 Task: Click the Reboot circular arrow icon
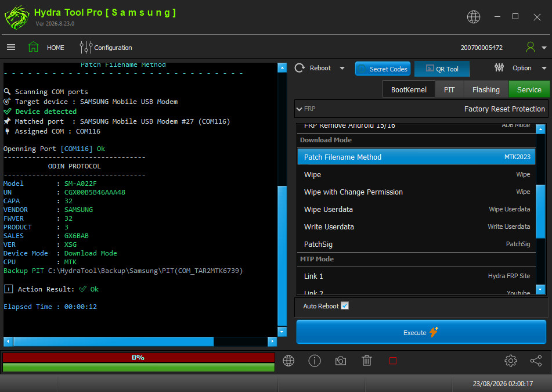pos(300,68)
